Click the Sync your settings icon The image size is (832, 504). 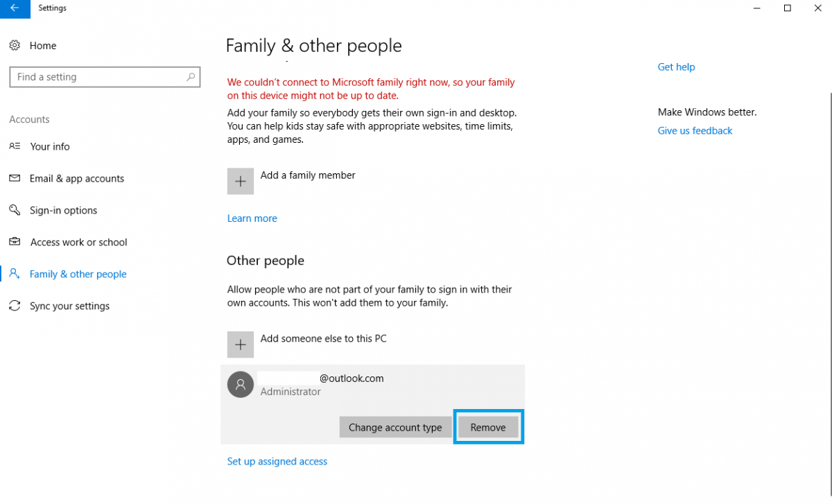click(15, 306)
